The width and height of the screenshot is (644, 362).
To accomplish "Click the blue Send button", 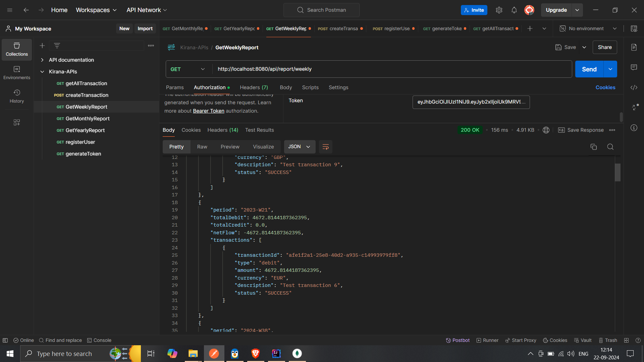I will pos(589,69).
